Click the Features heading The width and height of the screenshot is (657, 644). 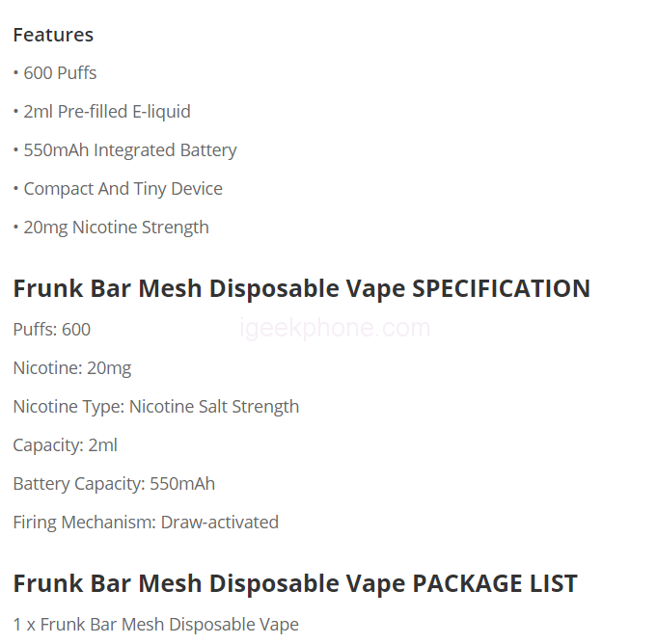[53, 35]
